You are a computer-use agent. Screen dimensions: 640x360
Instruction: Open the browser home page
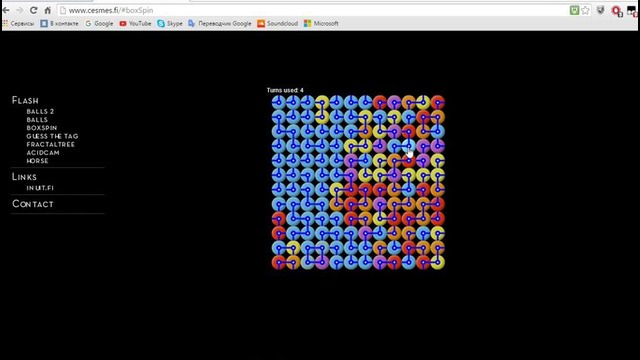click(x=48, y=10)
